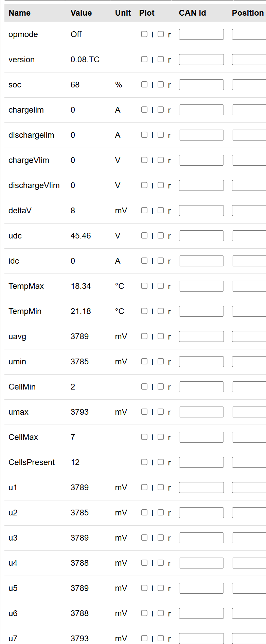Image resolution: width=266 pixels, height=644 pixels.
Task: Select the CAN Id box for TempMin
Action: pos(201,311)
